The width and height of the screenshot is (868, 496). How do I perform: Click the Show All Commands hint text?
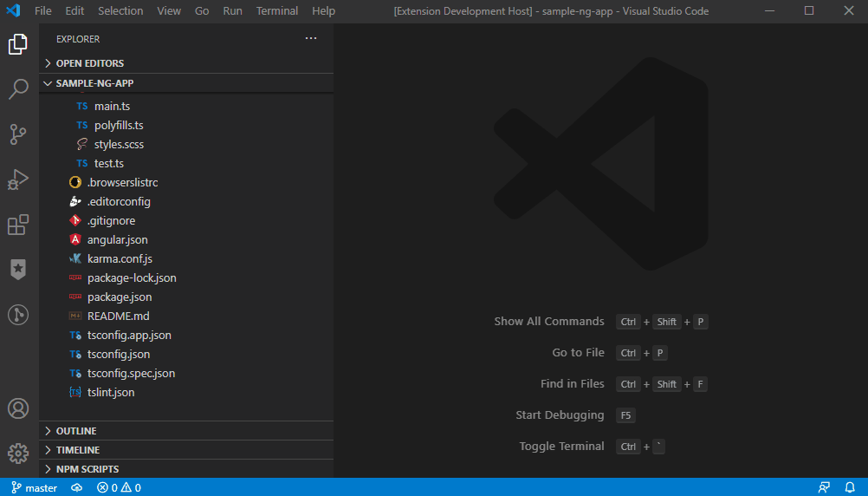(549, 322)
